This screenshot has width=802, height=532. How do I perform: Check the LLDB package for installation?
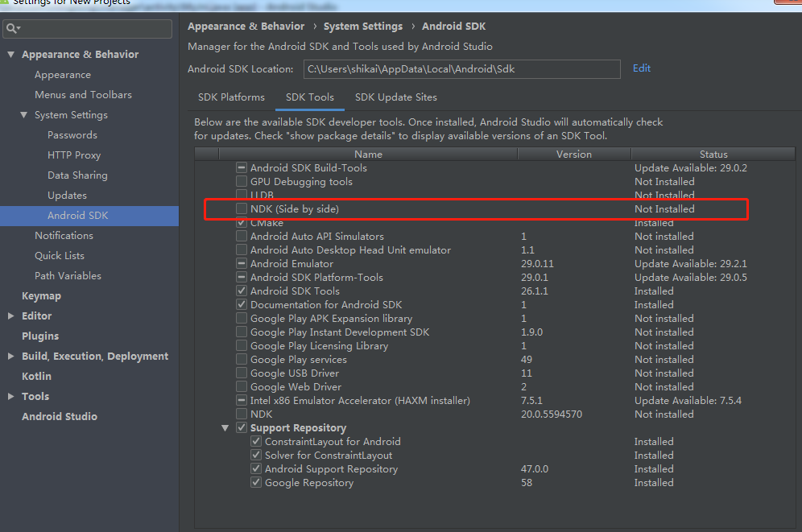click(x=242, y=195)
